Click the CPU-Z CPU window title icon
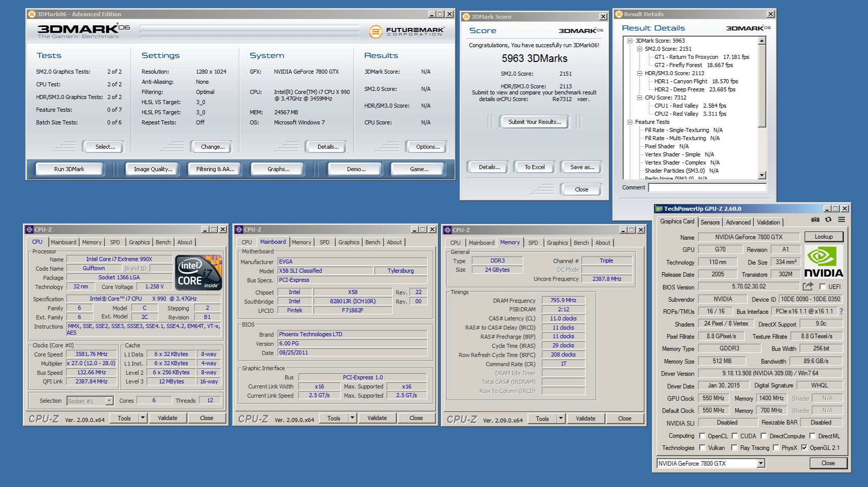The height and width of the screenshot is (487, 868). coord(29,230)
